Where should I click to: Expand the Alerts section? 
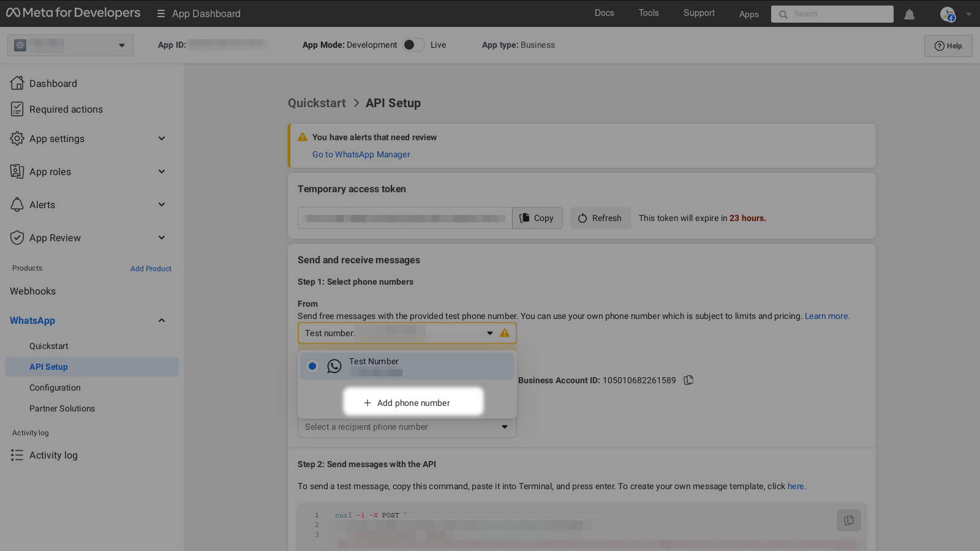coord(162,204)
